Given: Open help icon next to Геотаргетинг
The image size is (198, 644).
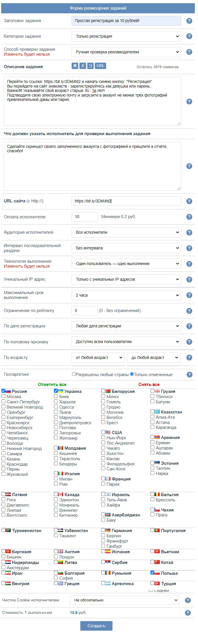Looking at the screenshot, I should (x=190, y=375).
